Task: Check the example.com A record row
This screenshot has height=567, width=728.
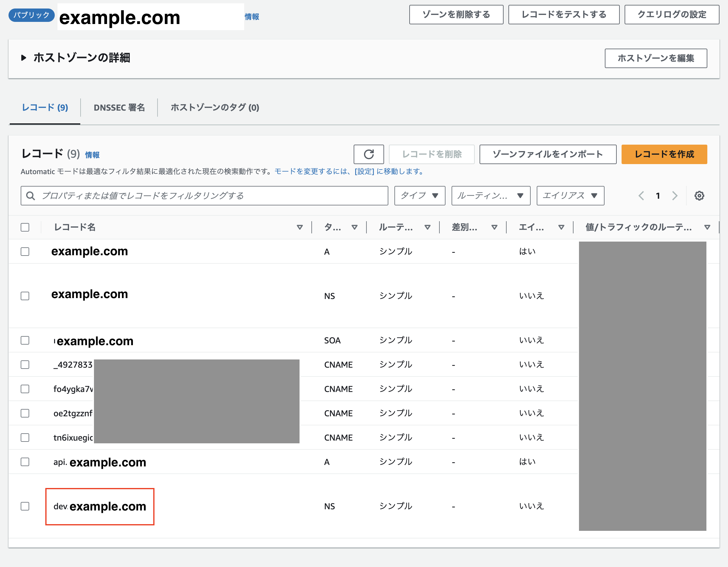Action: 25,252
